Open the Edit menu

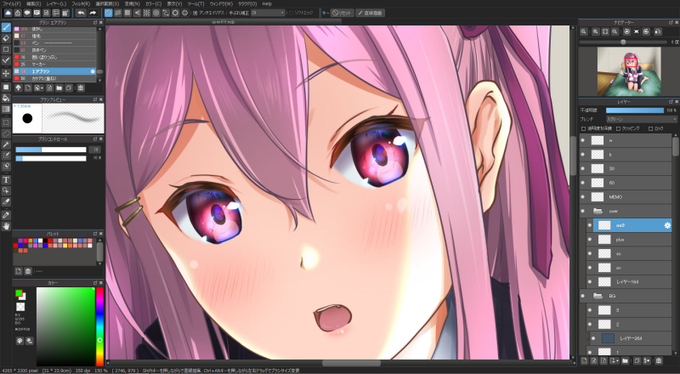click(33, 3)
